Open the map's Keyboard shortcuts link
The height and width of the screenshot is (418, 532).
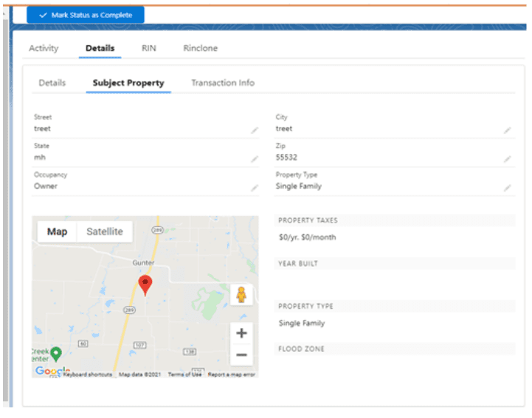click(88, 375)
